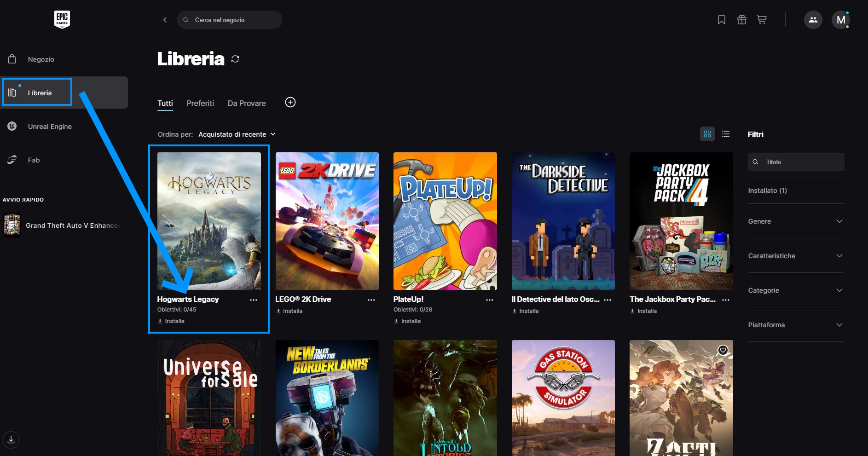Add a new collection with the plus icon

[x=290, y=102]
